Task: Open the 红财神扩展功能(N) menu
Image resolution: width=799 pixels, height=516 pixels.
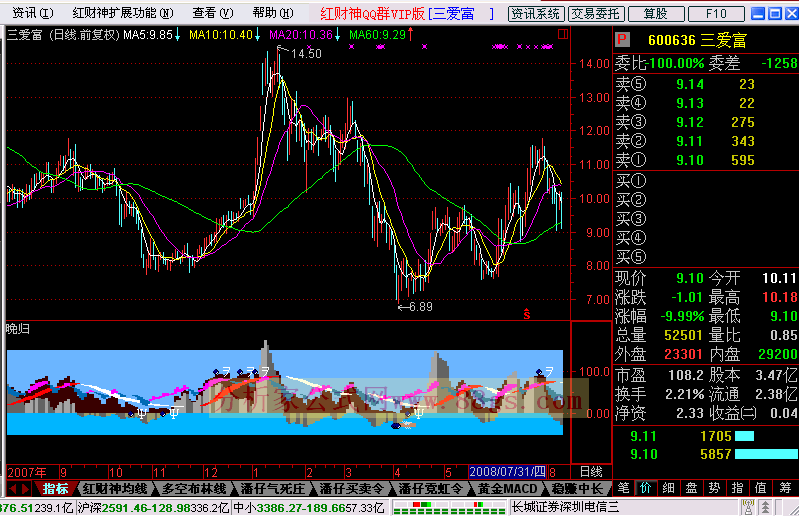Action: coord(122,12)
